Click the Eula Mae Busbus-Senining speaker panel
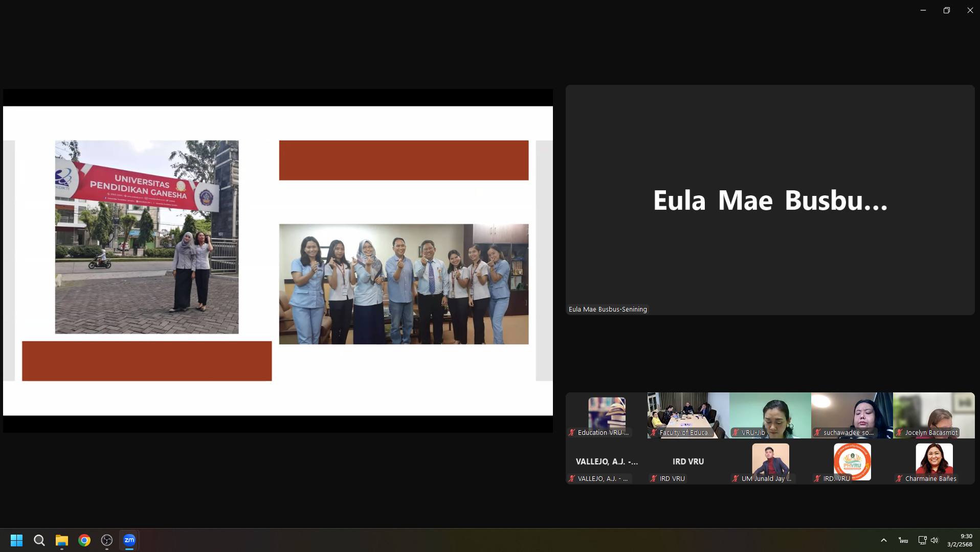The image size is (980, 552). 770,200
